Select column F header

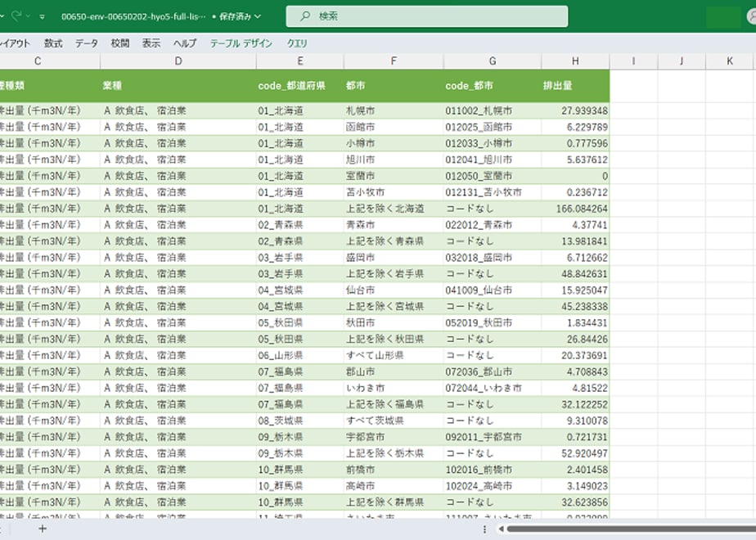(394, 61)
